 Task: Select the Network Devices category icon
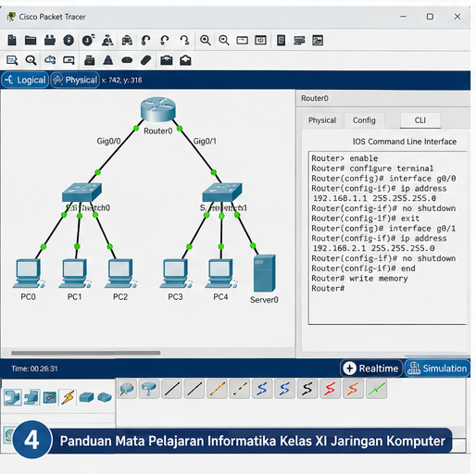(13, 397)
